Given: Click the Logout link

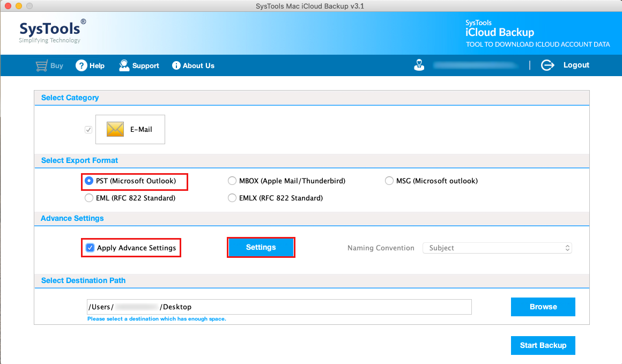Looking at the screenshot, I should [x=576, y=65].
